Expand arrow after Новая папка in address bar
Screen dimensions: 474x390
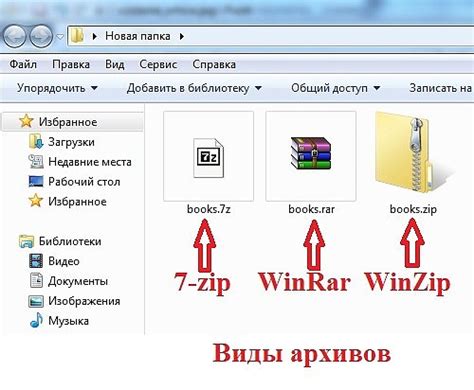181,36
